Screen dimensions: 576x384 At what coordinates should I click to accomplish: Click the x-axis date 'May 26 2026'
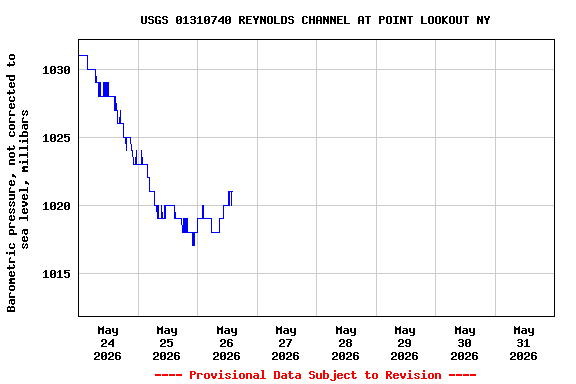click(226, 343)
